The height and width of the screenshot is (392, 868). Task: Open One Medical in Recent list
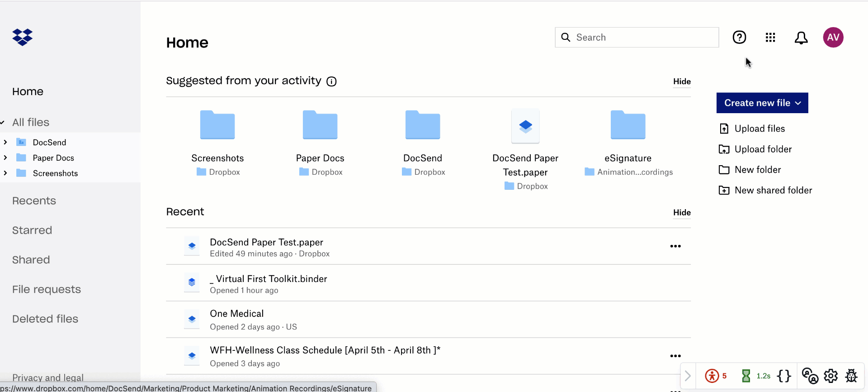point(236,314)
